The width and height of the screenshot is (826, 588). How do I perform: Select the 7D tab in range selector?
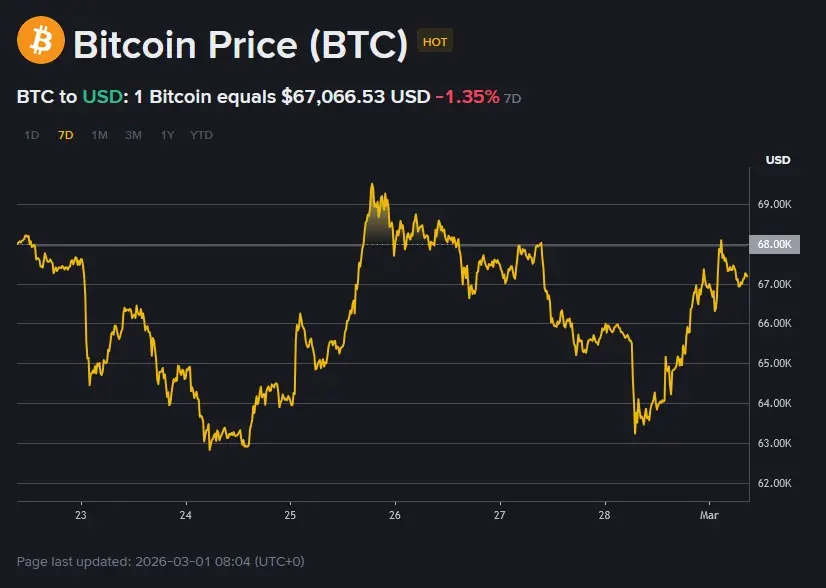(66, 135)
